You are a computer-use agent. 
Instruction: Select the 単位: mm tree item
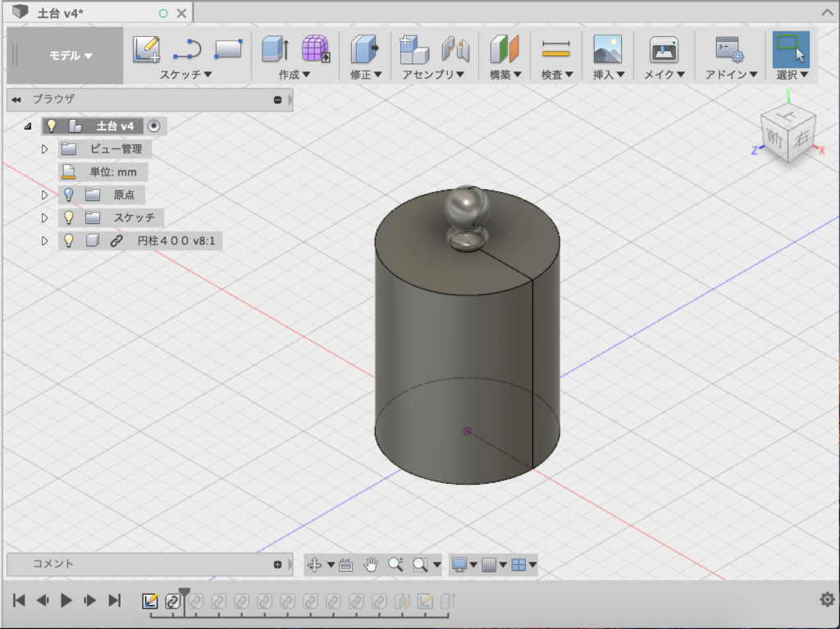(103, 172)
